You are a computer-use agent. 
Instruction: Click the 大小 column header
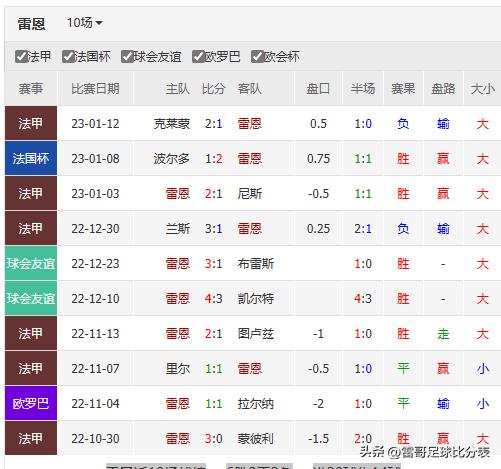[x=482, y=89]
